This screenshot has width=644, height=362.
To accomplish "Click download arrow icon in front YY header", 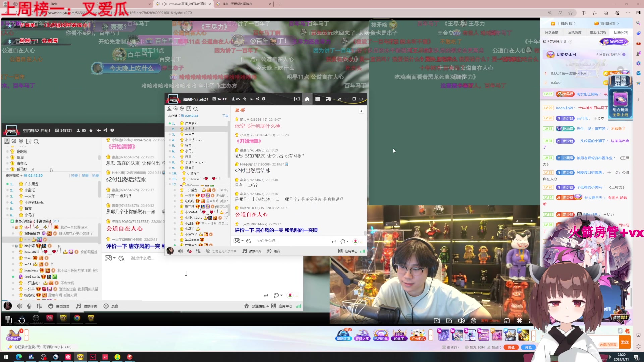I will [x=339, y=99].
